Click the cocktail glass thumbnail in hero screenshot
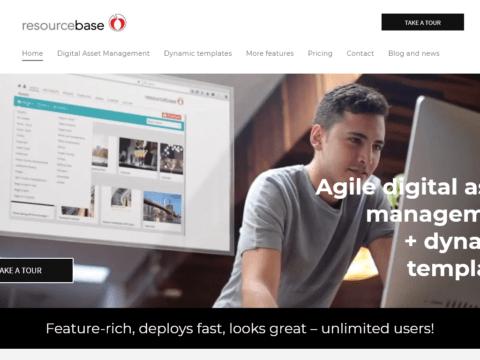Viewport: 480px width, 360px height. click(138, 154)
